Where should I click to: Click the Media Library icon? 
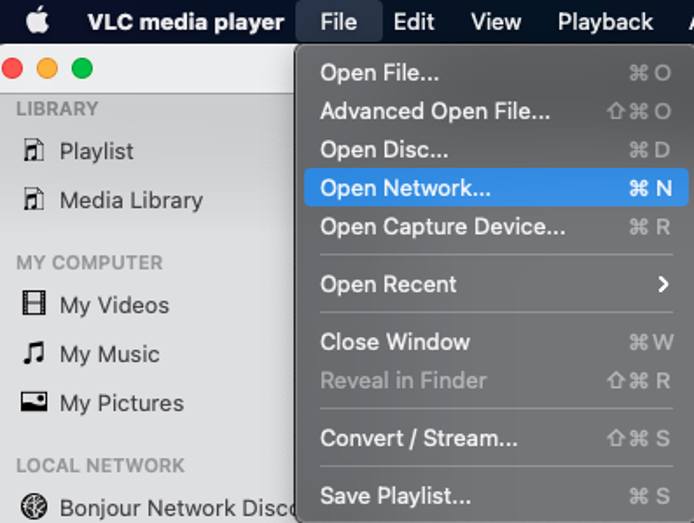[x=34, y=200]
